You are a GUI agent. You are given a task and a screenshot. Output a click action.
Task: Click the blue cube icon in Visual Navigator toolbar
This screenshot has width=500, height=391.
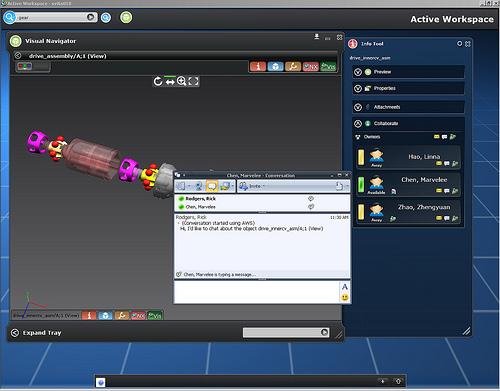[275, 67]
